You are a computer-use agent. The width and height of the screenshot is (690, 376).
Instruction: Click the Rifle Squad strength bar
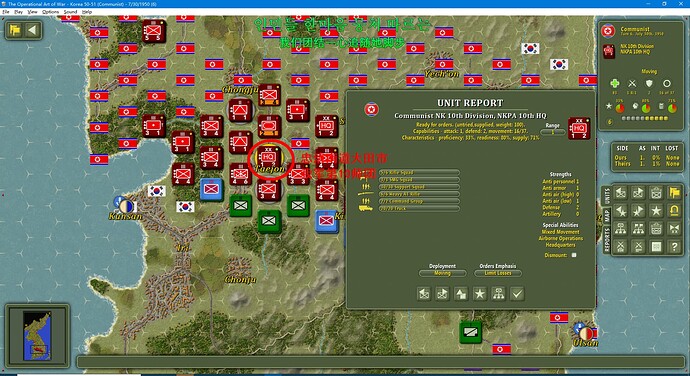click(419, 173)
